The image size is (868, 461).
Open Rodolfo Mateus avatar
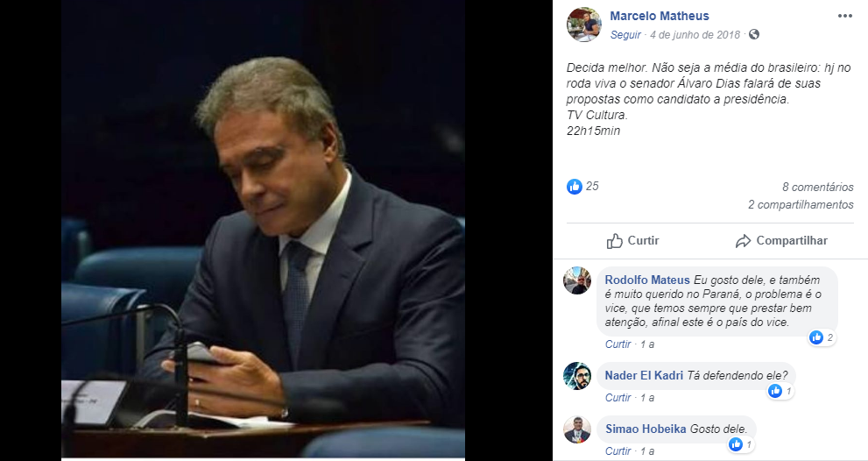(577, 280)
